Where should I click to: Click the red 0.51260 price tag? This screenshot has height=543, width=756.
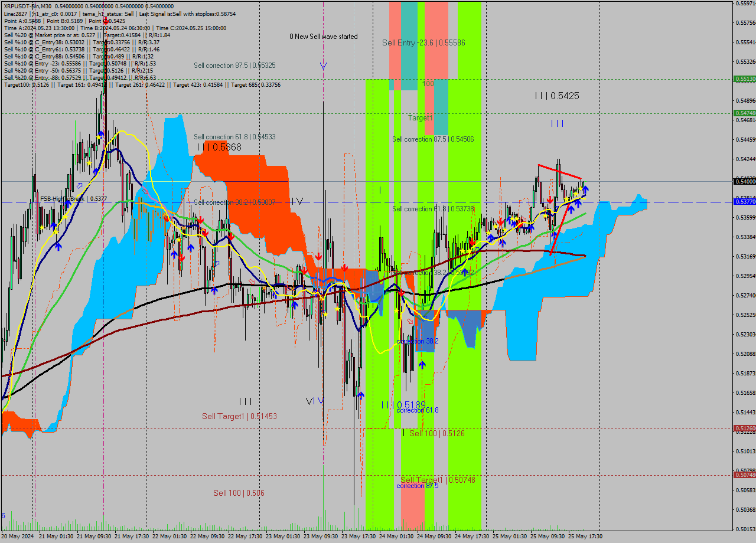744,428
